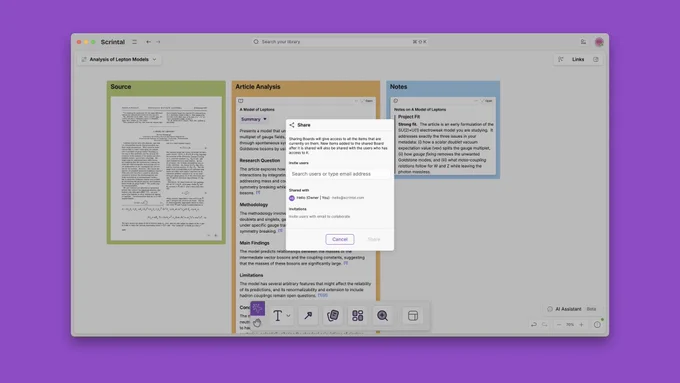680x383 pixels.
Task: Open the Notes card via Open
Action: [x=486, y=101]
